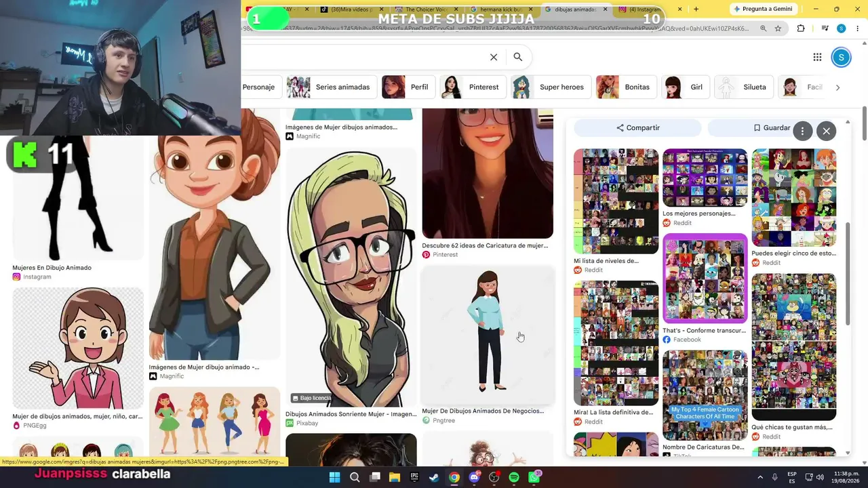Screen dimensions: 868x488
Task: Select the Bonitas filter chip
Action: (x=627, y=87)
